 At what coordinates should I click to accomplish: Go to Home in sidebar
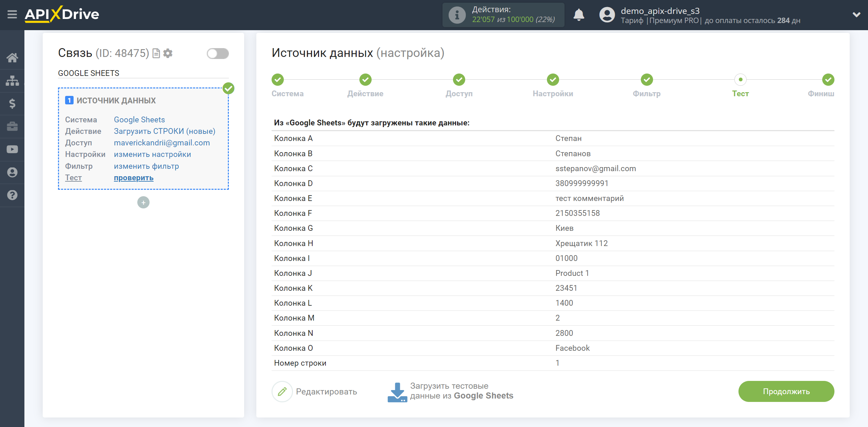[x=12, y=58]
